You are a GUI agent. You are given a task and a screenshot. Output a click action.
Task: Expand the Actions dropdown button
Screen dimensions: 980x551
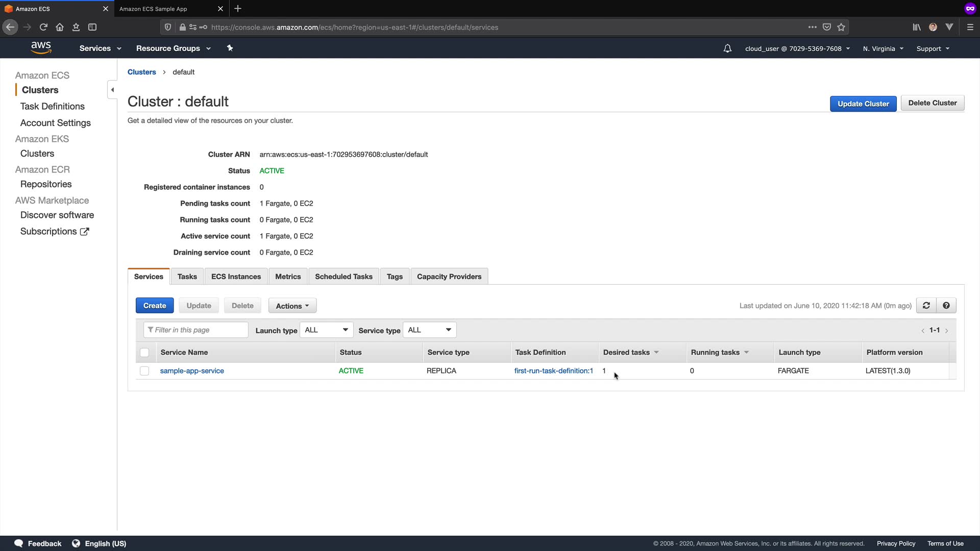coord(292,306)
